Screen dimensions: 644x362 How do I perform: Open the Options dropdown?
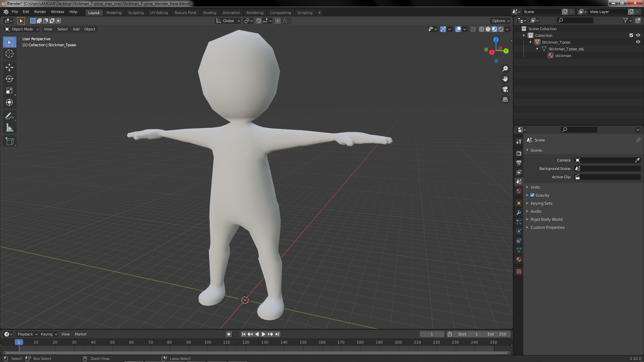pyautogui.click(x=500, y=21)
